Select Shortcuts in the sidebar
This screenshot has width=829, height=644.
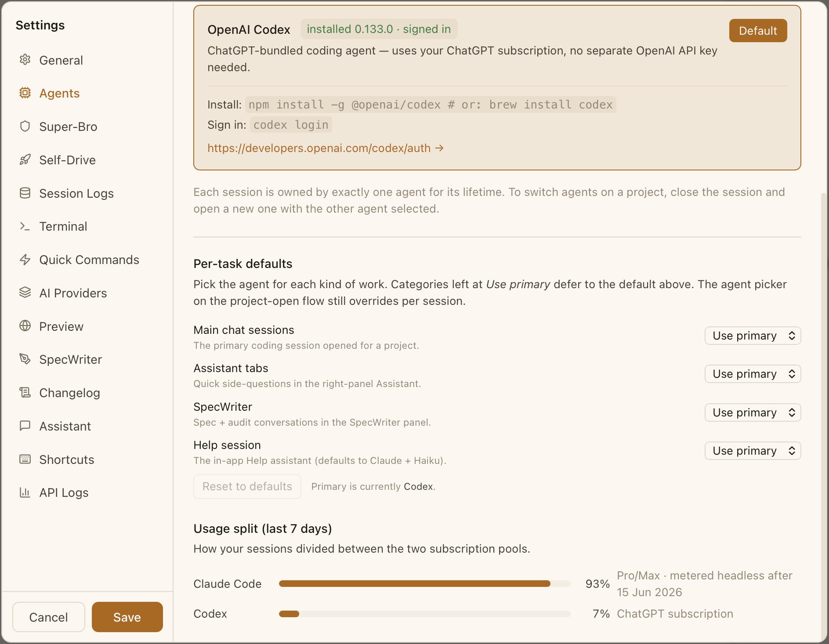(x=67, y=459)
